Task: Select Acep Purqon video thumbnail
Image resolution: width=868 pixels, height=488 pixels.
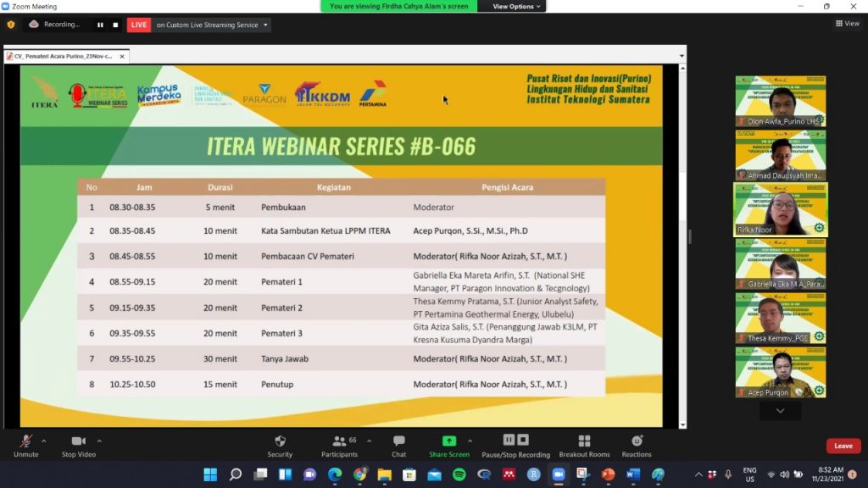Action: pyautogui.click(x=781, y=373)
